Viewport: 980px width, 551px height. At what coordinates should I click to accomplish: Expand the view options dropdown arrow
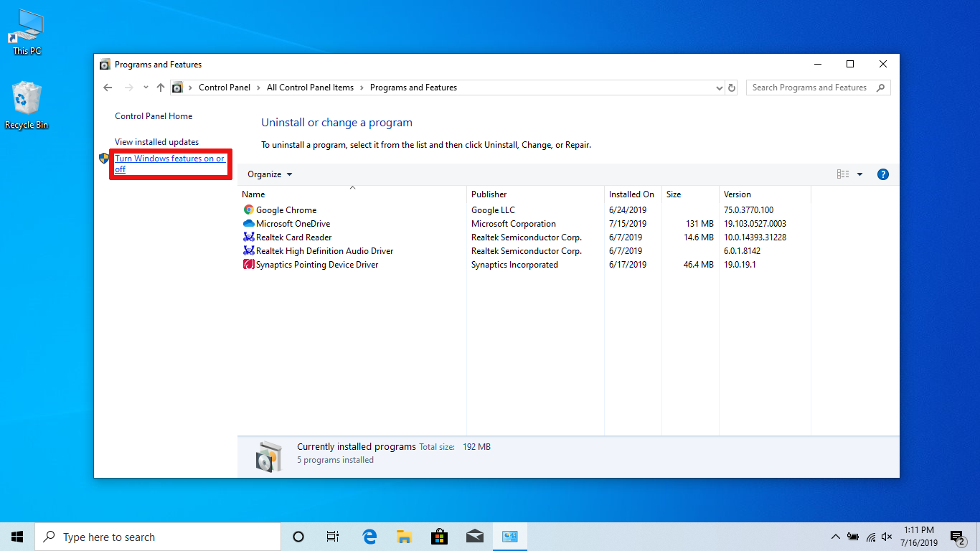[859, 174]
